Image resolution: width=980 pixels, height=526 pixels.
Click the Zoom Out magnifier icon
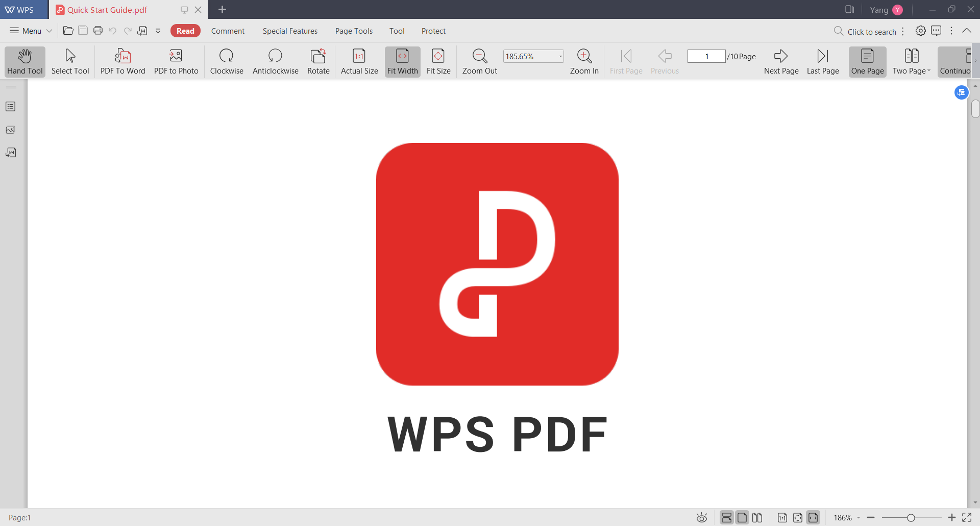(479, 56)
